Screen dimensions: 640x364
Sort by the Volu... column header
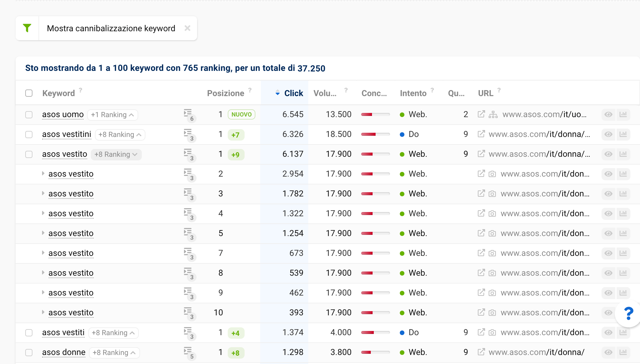click(x=325, y=93)
